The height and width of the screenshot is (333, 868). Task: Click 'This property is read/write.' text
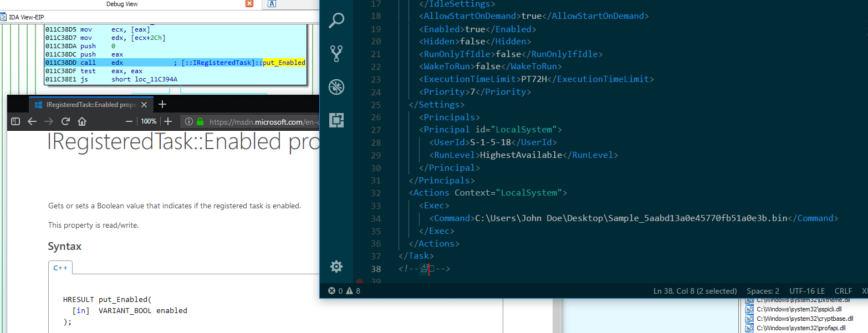pos(93,226)
